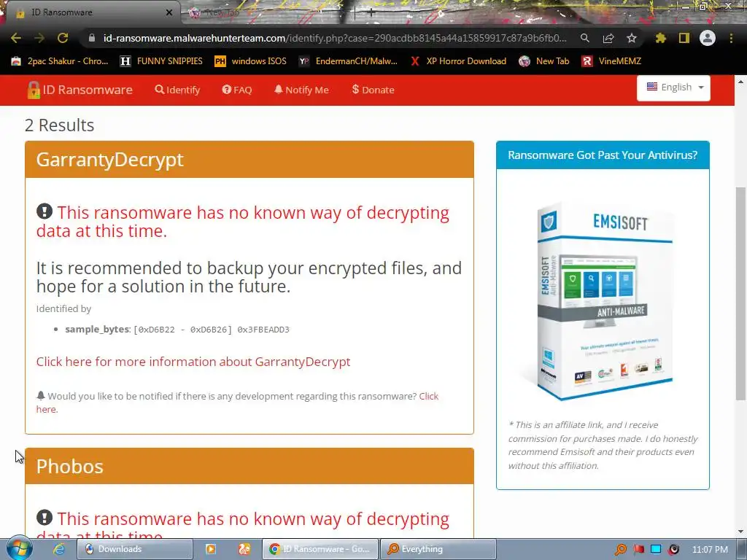Viewport: 747px width, 560px height.
Task: Open the Donate menu item
Action: point(373,90)
